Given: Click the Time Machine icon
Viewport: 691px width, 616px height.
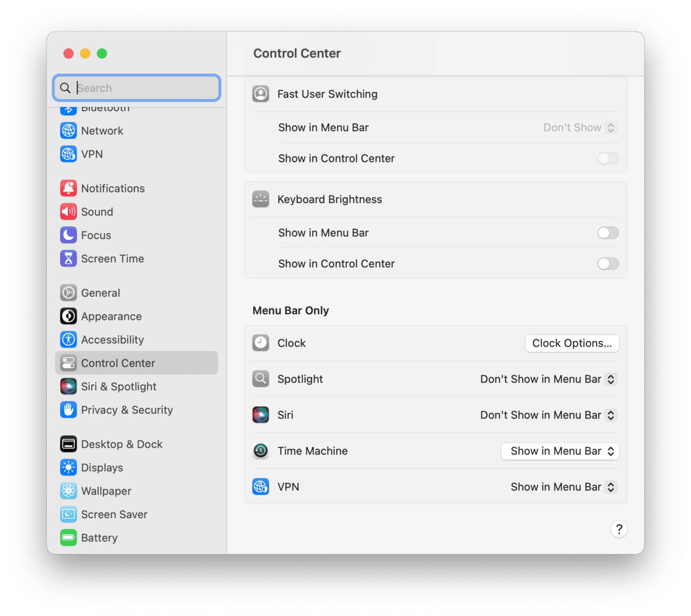Looking at the screenshot, I should (261, 451).
